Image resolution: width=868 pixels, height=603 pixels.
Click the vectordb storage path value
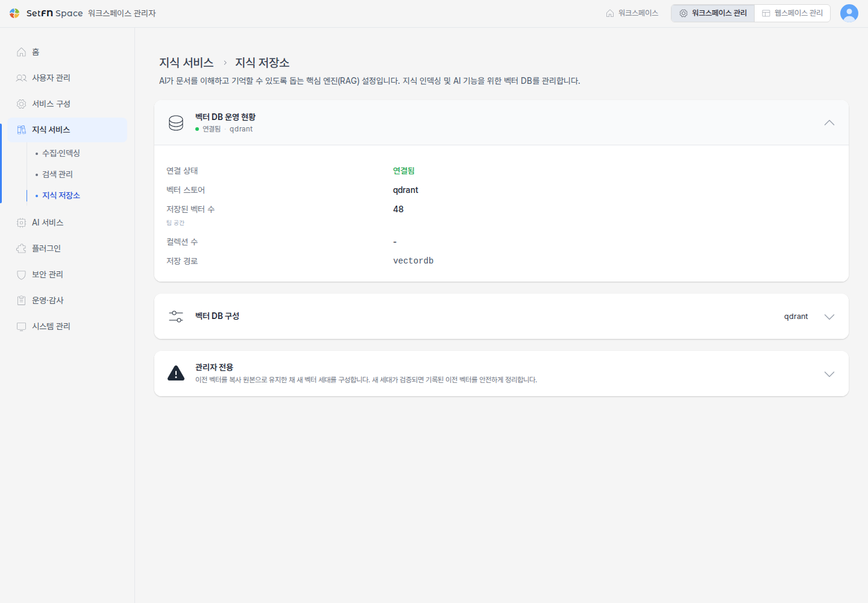(x=414, y=261)
